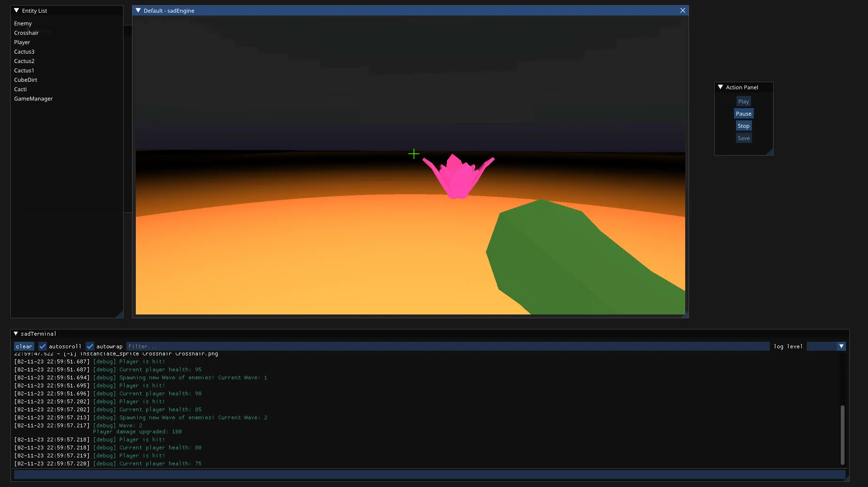Toggle the autoscroll checkbox
The height and width of the screenshot is (487, 868).
[42, 346]
